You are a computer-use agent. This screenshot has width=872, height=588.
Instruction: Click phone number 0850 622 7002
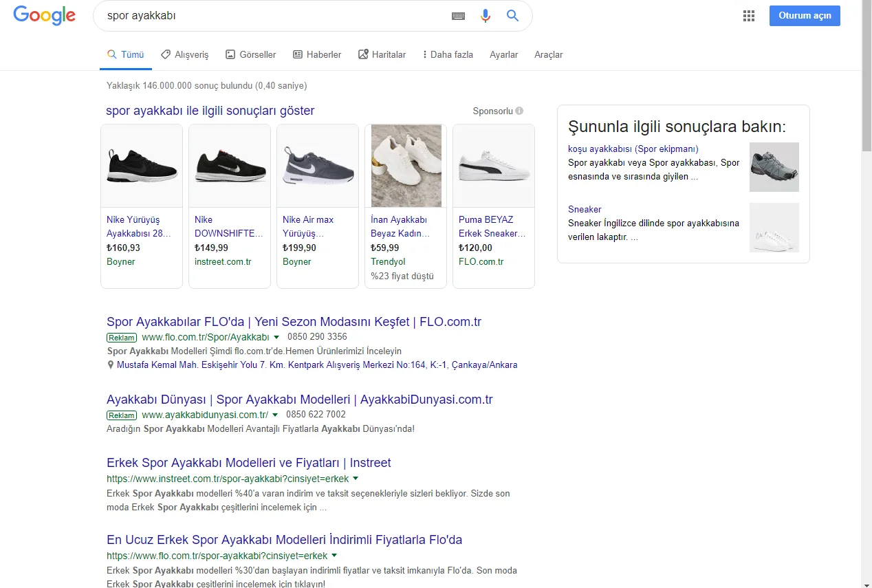pos(316,415)
